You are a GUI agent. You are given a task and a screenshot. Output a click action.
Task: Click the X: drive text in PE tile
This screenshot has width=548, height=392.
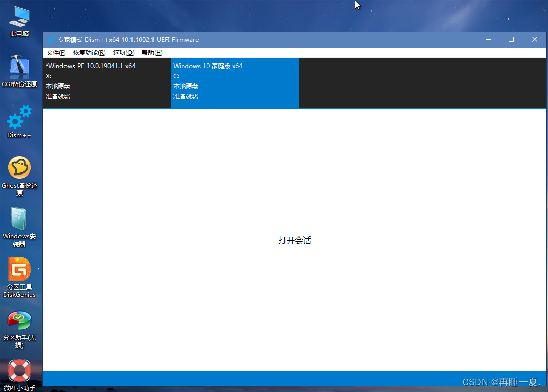click(48, 76)
